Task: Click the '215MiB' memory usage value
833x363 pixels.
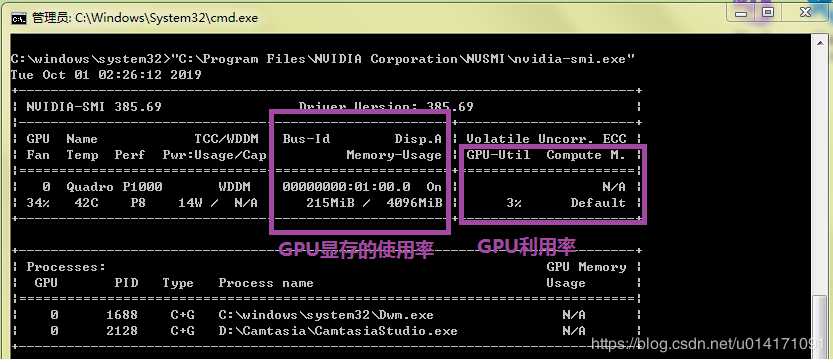Action: click(x=329, y=203)
